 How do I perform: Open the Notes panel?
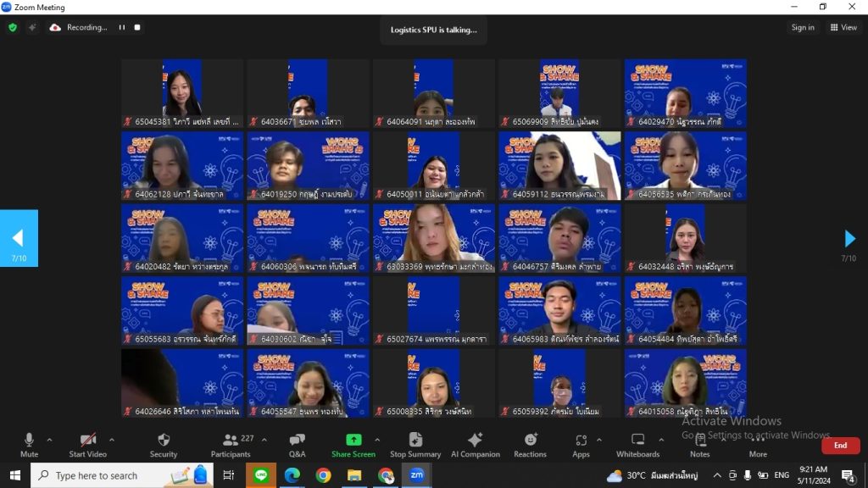pyautogui.click(x=699, y=446)
